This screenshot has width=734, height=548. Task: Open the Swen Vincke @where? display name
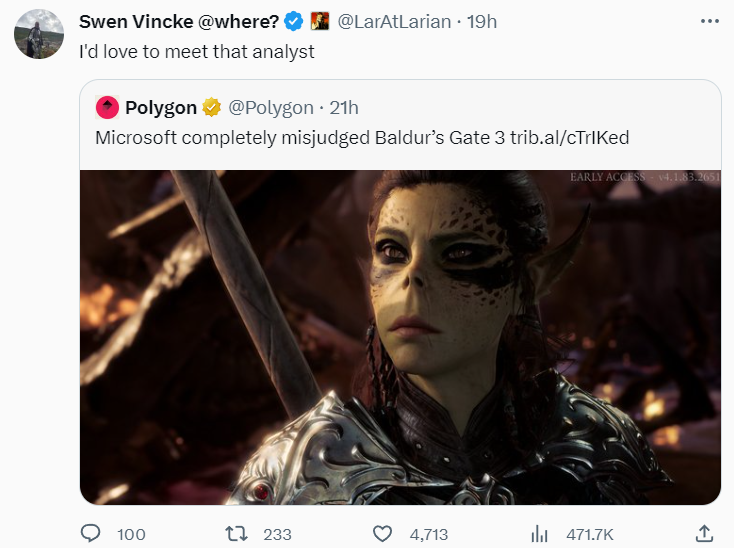(x=179, y=22)
